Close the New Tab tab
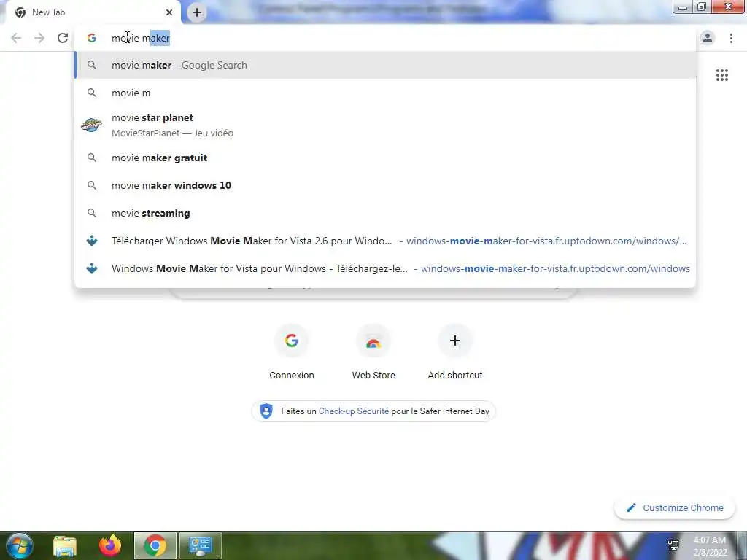747x560 pixels. [169, 12]
